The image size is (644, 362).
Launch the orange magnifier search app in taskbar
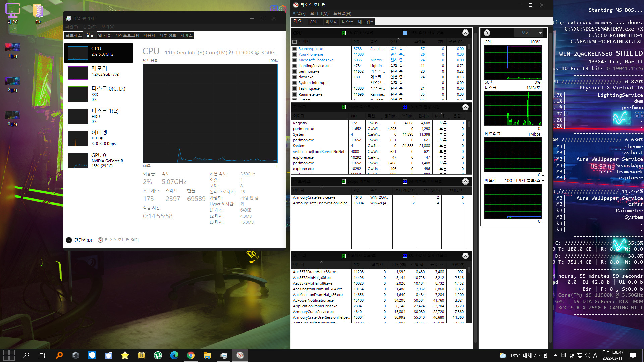click(x=59, y=355)
